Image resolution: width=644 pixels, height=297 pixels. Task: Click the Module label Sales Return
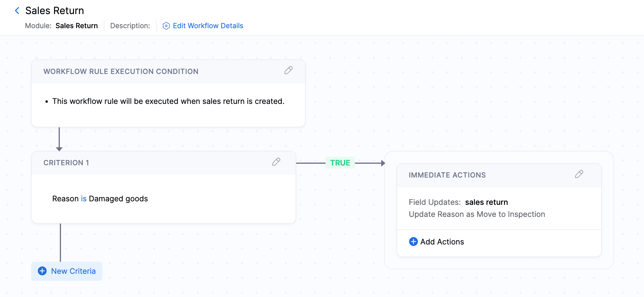point(77,26)
